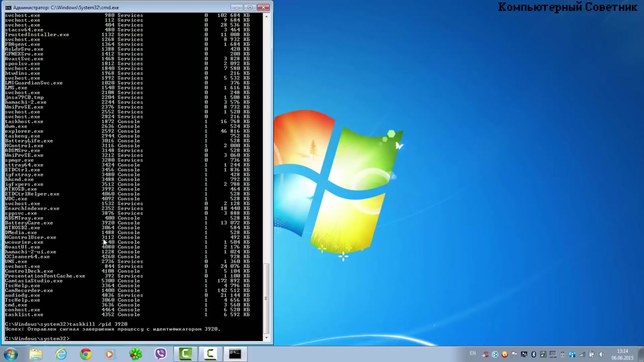Close the cmd.exe window

(263, 7)
